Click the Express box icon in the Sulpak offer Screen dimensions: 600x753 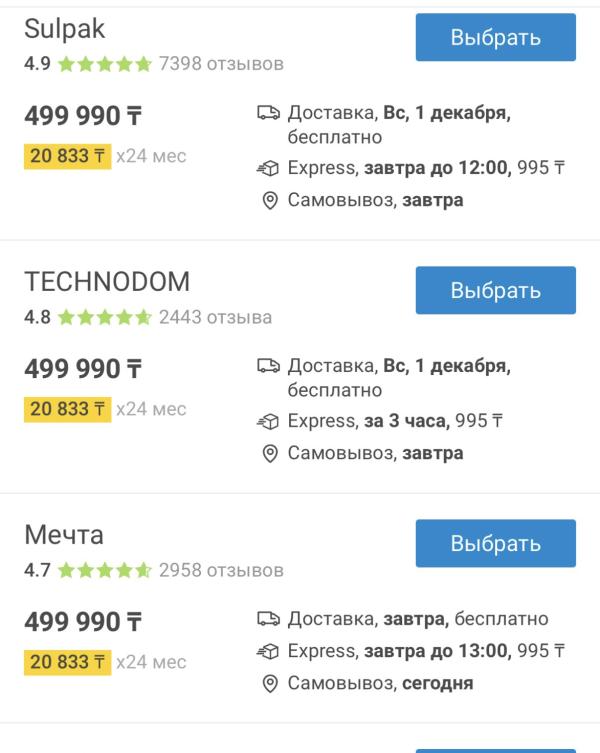[268, 168]
